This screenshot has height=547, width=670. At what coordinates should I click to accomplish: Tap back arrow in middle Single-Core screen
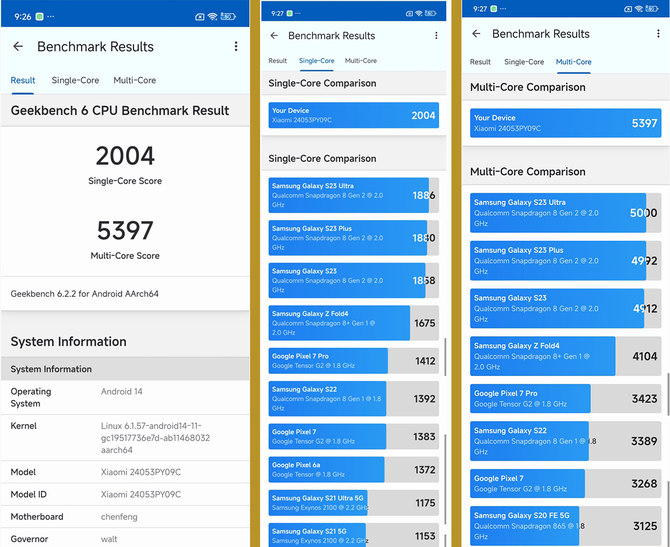pyautogui.click(x=274, y=35)
